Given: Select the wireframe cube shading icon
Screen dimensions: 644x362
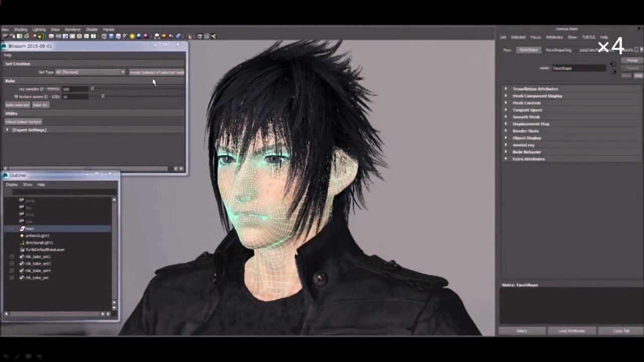Looking at the screenshot, I should pos(104,36).
